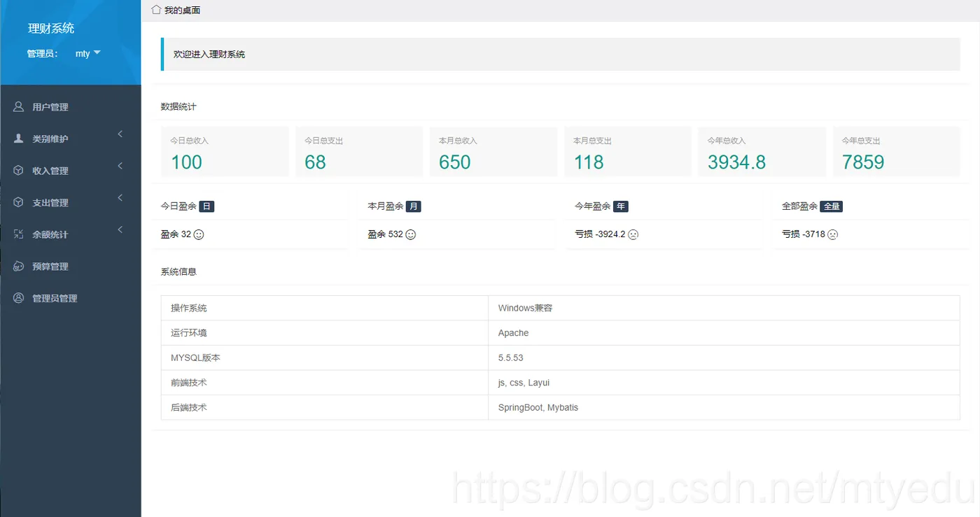This screenshot has width=980, height=517.
Task: Select 余额统计 in the sidebar
Action: point(71,234)
